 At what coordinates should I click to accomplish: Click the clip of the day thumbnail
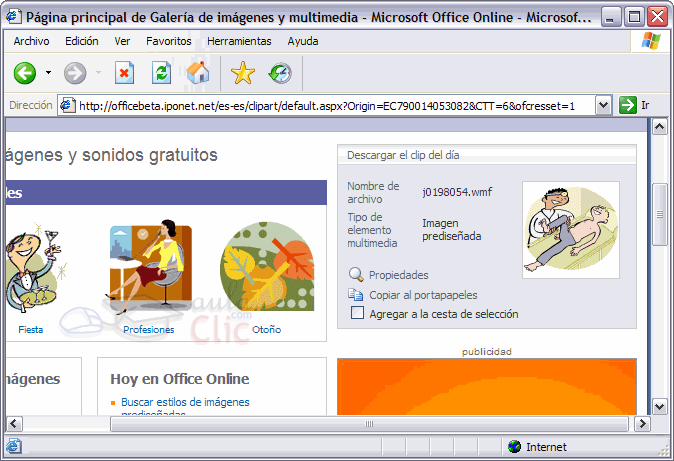pyautogui.click(x=571, y=230)
